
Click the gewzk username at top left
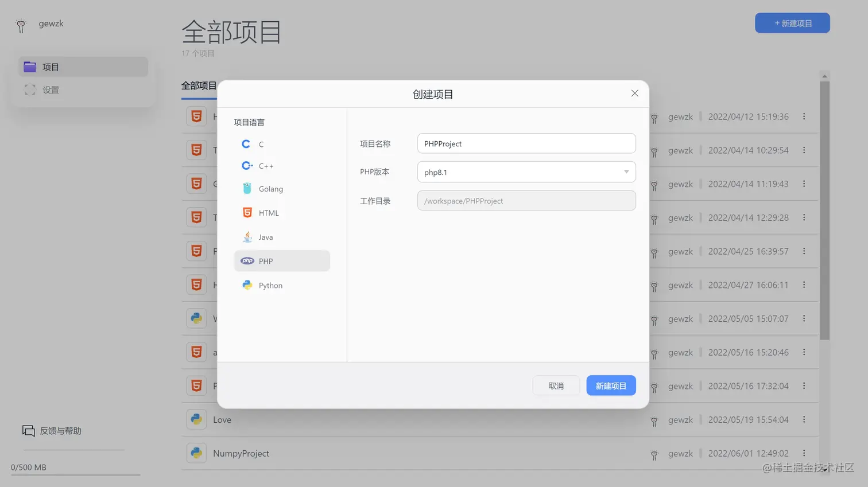point(51,24)
